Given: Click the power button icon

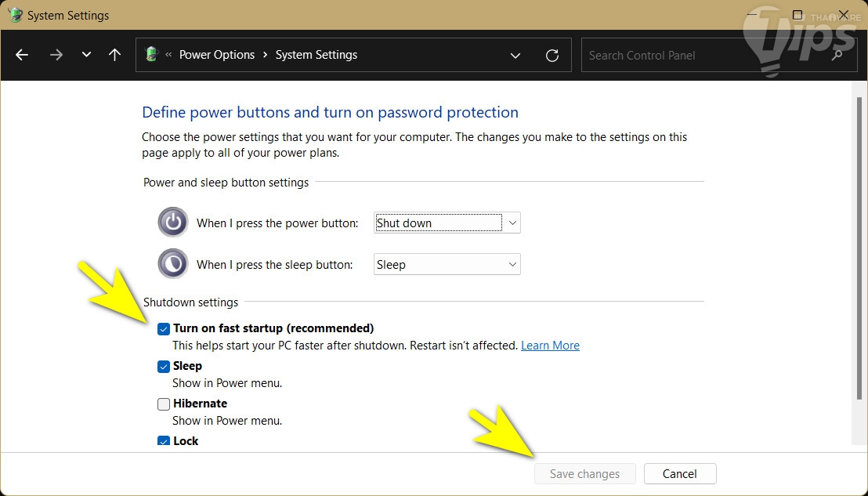Looking at the screenshot, I should coord(173,223).
